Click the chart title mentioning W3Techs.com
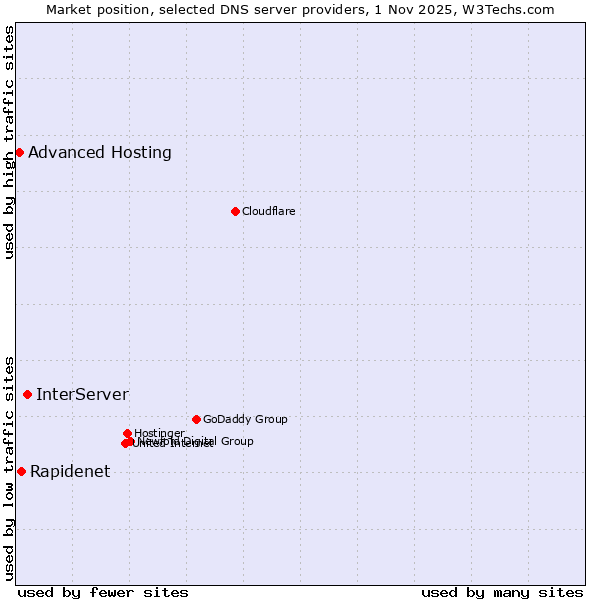 300,9
